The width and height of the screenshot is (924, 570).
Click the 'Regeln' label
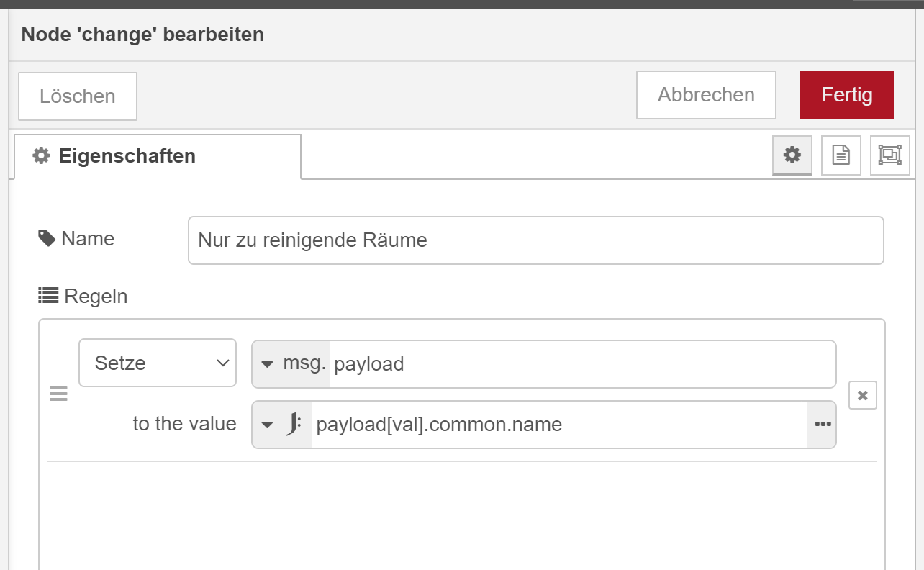pyautogui.click(x=83, y=296)
